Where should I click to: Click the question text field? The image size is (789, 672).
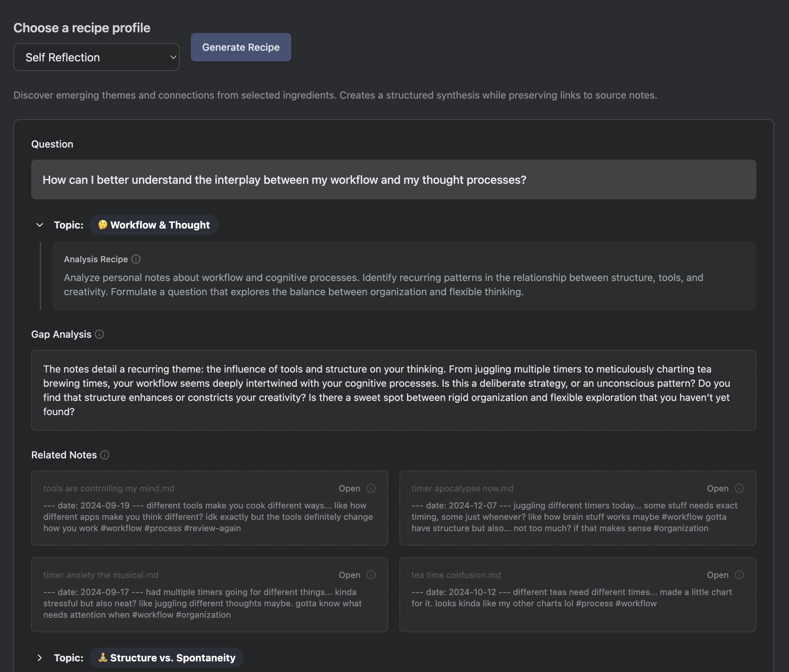(393, 180)
